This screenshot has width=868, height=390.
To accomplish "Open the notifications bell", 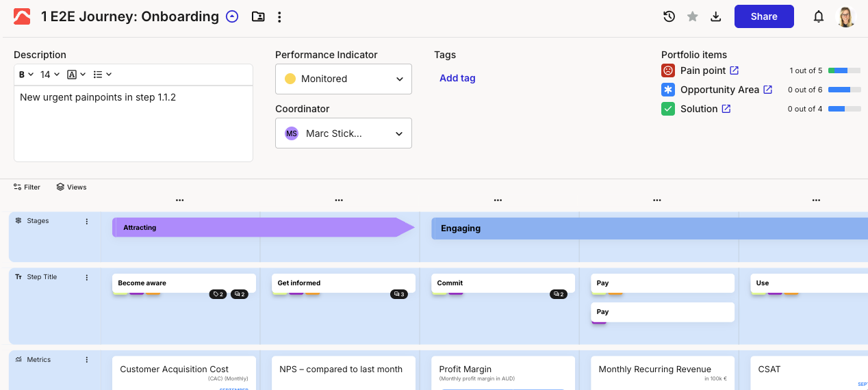I will click(x=819, y=16).
